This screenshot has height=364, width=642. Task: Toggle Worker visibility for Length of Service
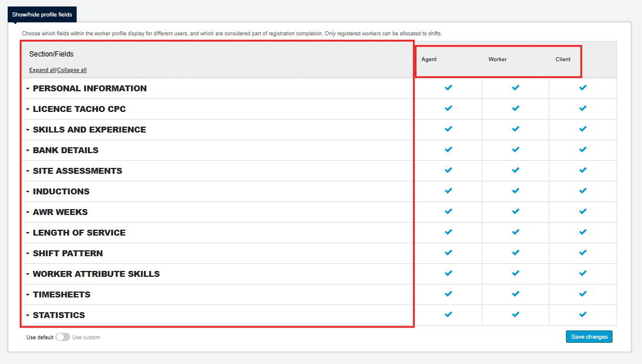(x=515, y=232)
